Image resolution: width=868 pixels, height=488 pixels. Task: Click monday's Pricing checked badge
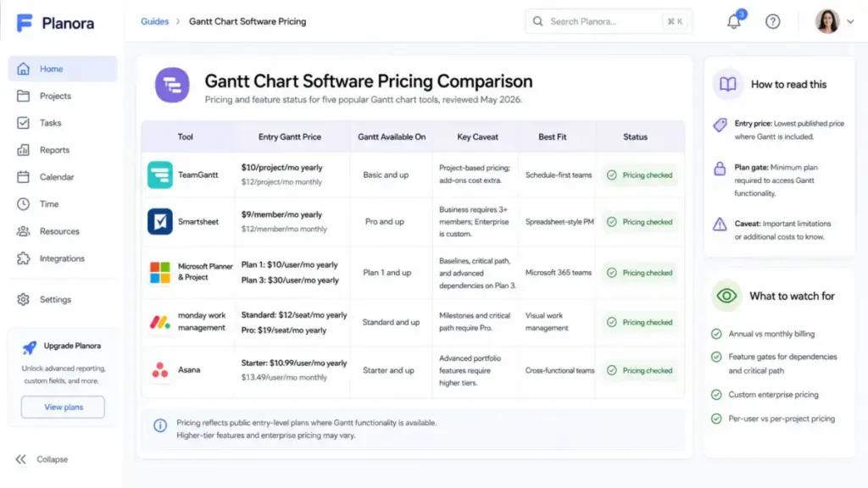(639, 322)
